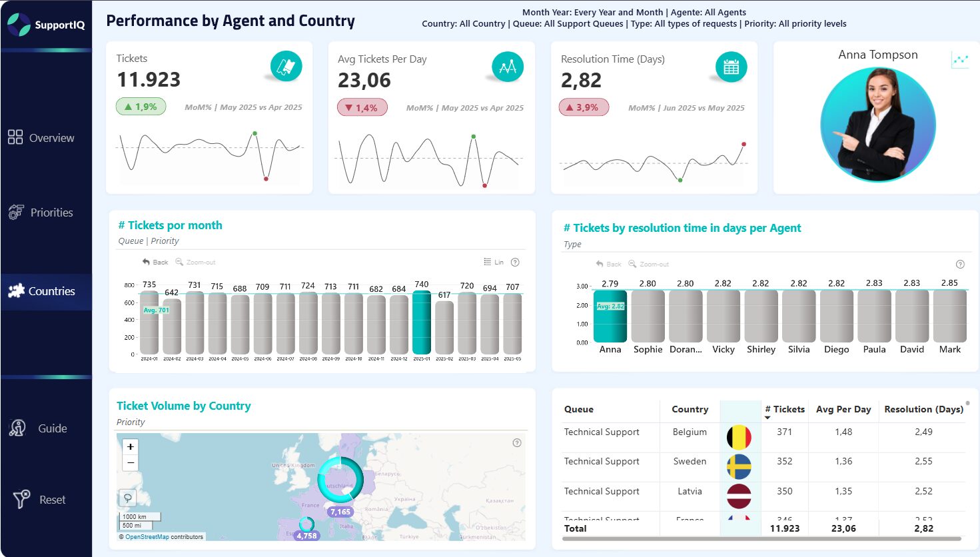
Task: Click the Resolution Time calendar icon
Action: (x=731, y=67)
